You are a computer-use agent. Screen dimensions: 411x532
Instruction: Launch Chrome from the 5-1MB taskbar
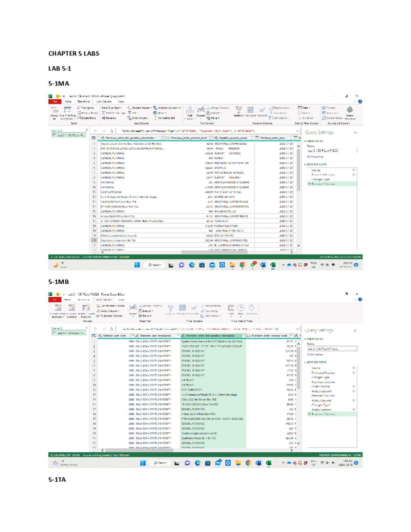pyautogui.click(x=248, y=463)
